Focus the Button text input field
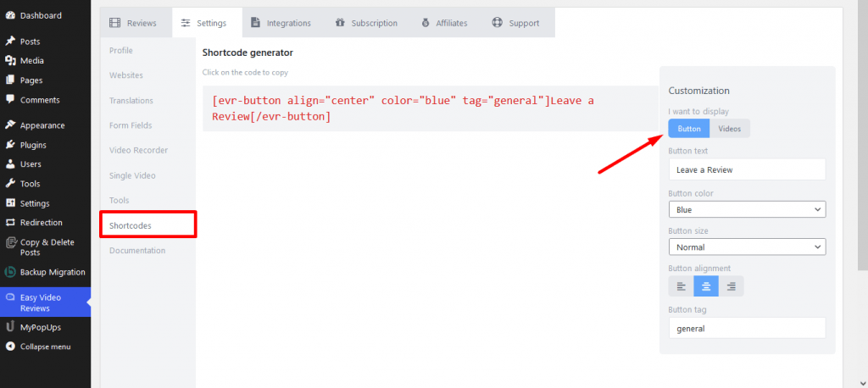This screenshot has height=388, width=868. click(x=747, y=169)
